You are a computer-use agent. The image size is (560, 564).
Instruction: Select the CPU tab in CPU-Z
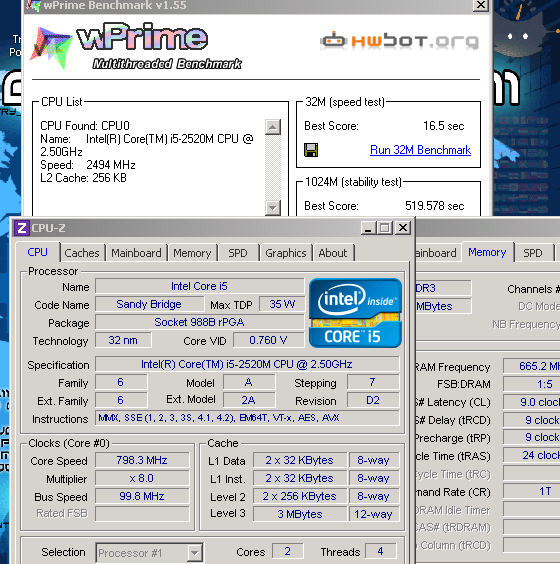point(37,252)
